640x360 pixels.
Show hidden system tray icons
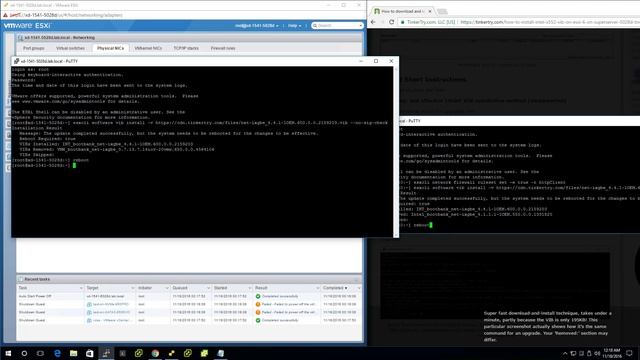[x=565, y=353]
